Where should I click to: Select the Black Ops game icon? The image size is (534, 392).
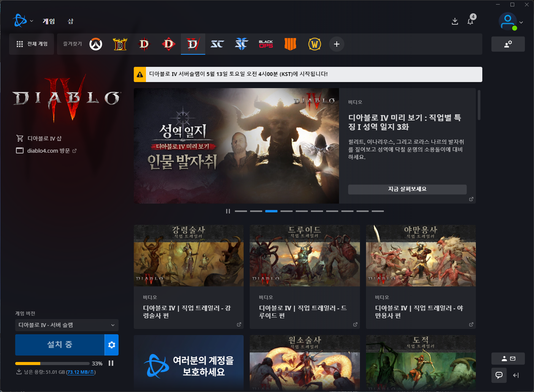(266, 44)
